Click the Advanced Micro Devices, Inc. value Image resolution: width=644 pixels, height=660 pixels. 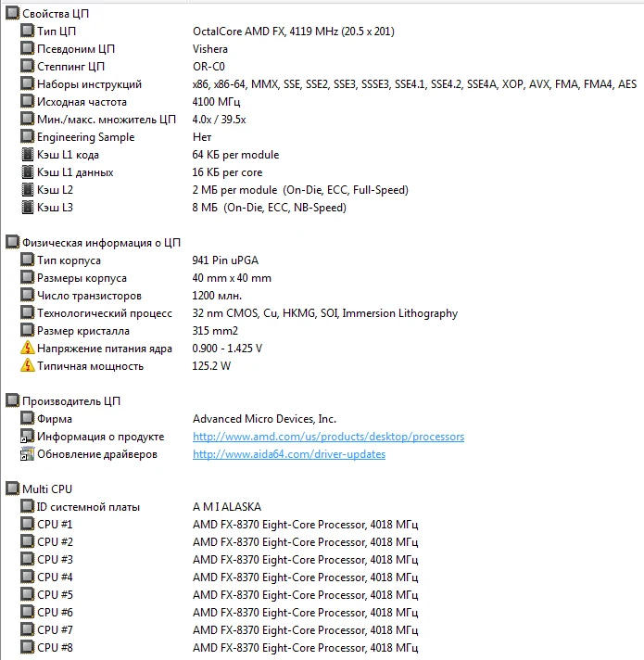tap(264, 419)
